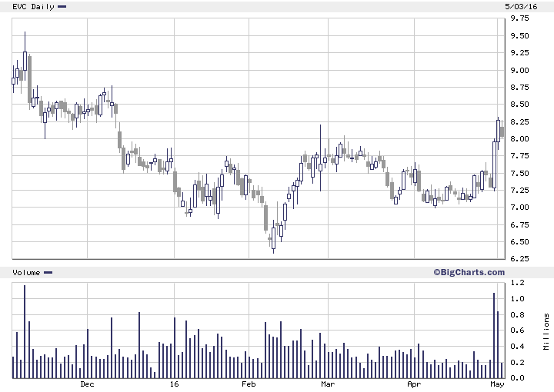Select the 6.50 price axis label

pos(519,242)
